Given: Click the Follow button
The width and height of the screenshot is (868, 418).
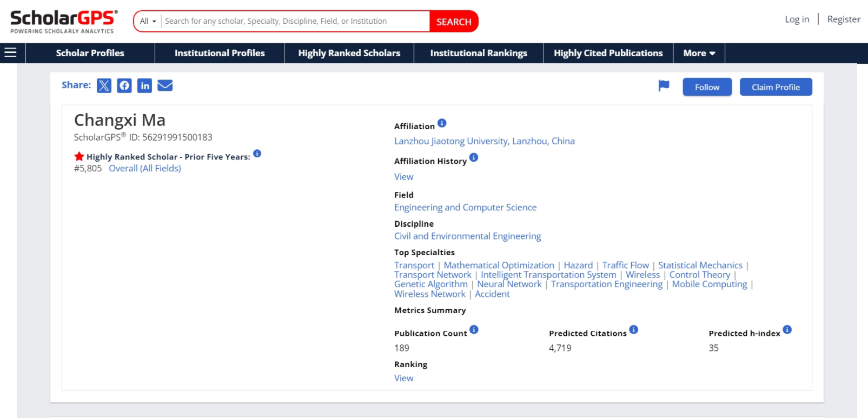Looking at the screenshot, I should click(707, 87).
